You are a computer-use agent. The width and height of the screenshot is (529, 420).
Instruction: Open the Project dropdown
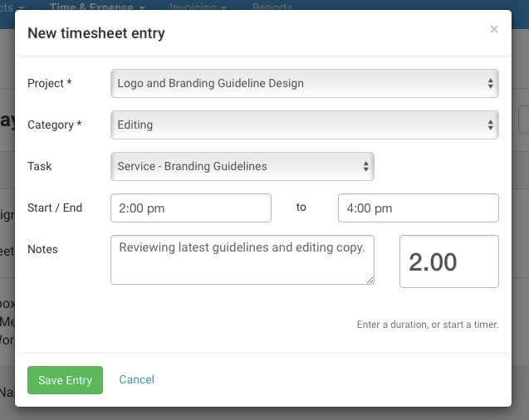click(304, 83)
